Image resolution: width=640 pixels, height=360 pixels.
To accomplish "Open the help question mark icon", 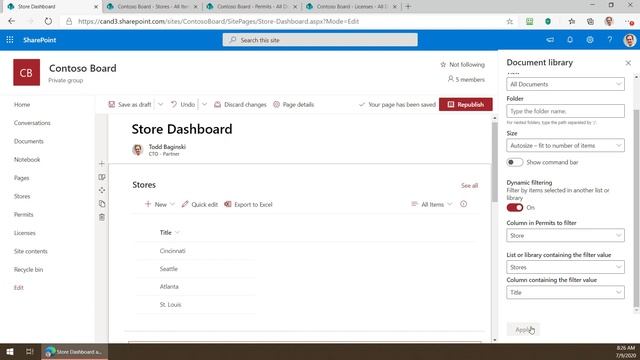I will [x=609, y=40].
